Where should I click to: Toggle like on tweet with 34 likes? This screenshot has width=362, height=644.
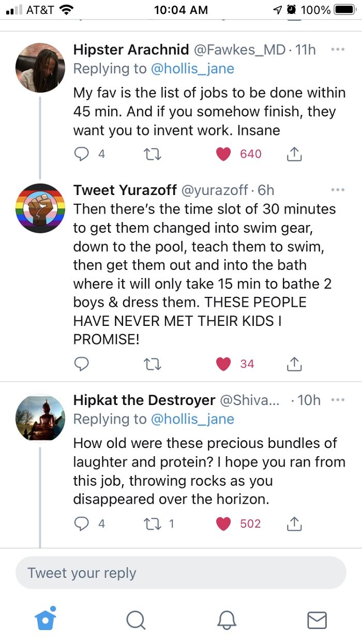point(223,364)
